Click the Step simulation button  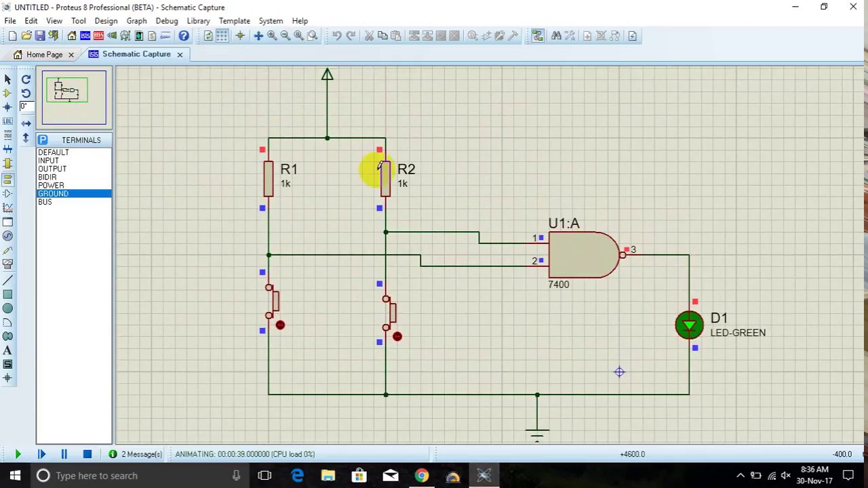click(x=41, y=454)
